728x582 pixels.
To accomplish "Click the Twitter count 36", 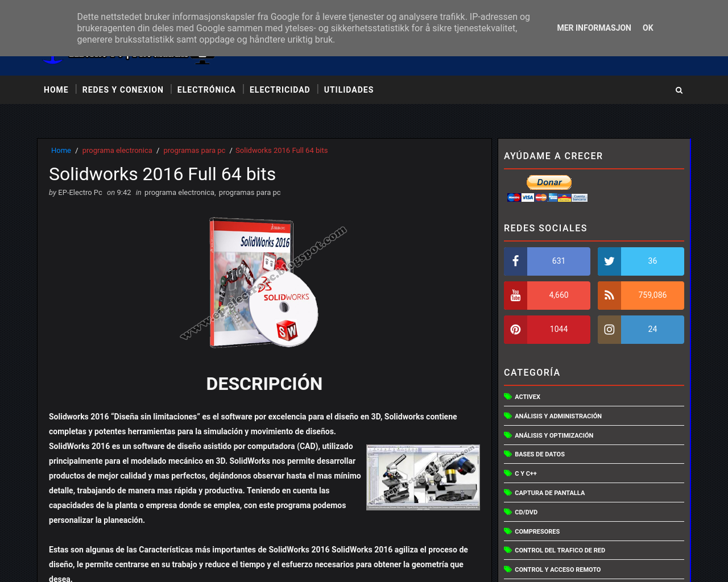I will pos(652,261).
